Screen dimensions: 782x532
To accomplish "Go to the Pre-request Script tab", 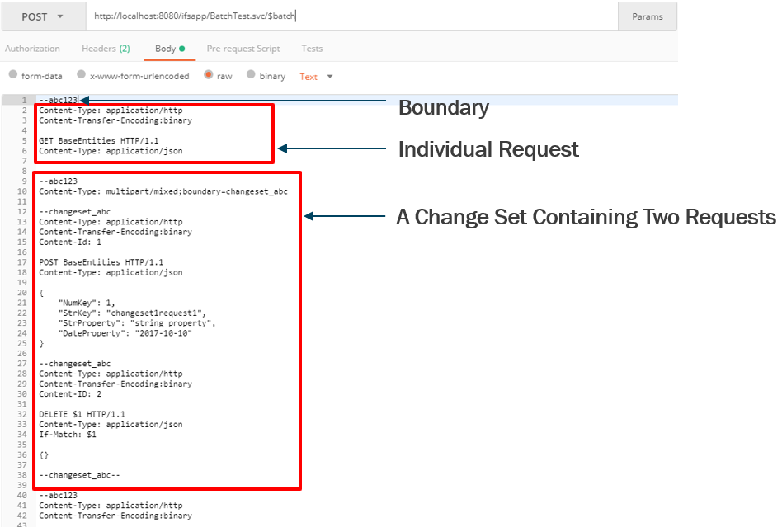I will point(243,49).
